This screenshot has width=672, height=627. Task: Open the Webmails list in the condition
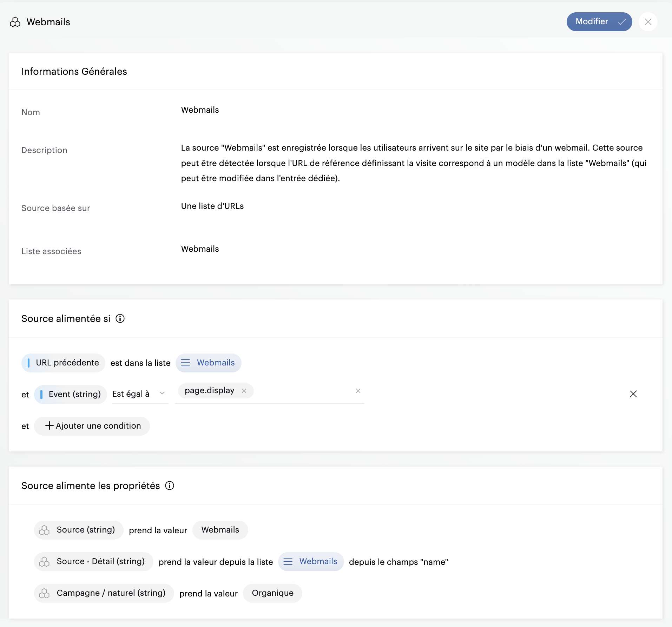coord(209,363)
